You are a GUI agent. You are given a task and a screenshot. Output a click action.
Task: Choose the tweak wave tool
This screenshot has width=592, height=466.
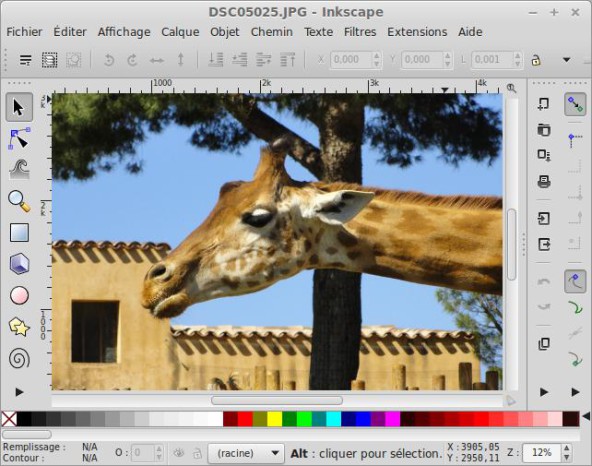(x=19, y=169)
